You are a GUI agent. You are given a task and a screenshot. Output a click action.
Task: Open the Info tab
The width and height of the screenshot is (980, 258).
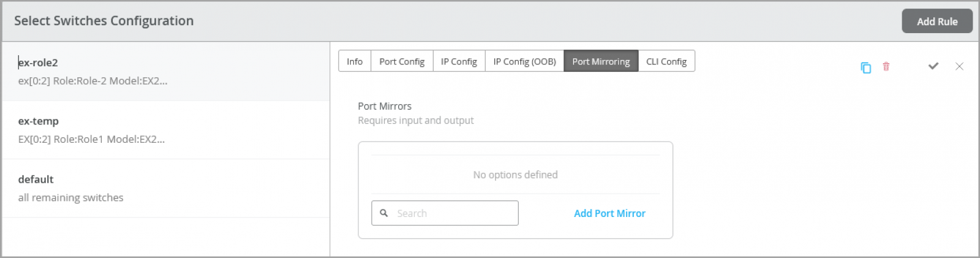[x=355, y=61]
